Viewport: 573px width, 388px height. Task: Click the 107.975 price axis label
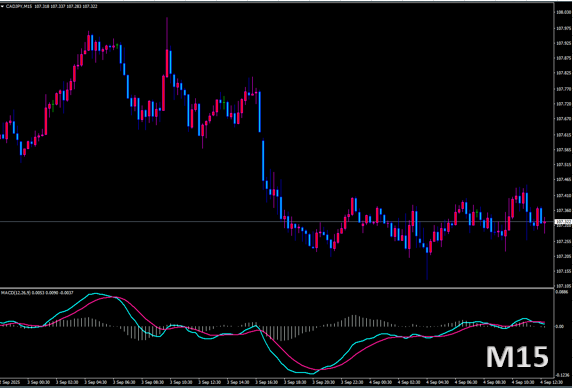coord(563,28)
